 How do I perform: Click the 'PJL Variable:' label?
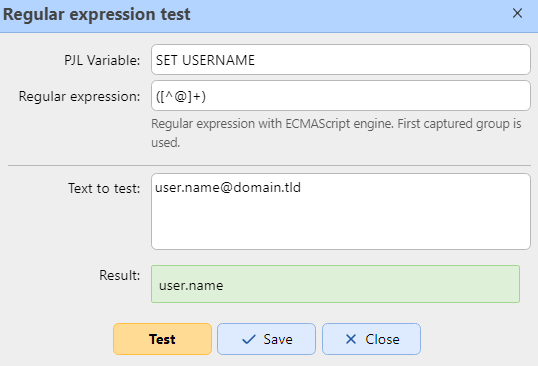pyautogui.click(x=102, y=60)
